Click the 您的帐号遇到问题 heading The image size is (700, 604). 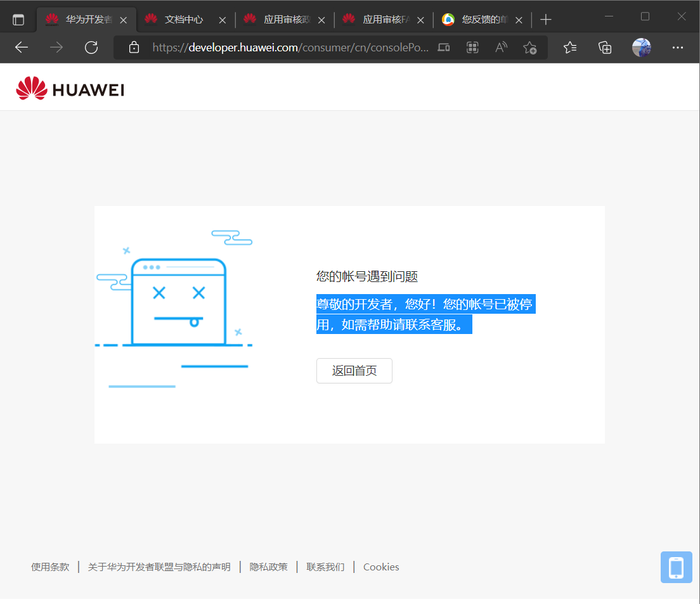pyautogui.click(x=367, y=276)
